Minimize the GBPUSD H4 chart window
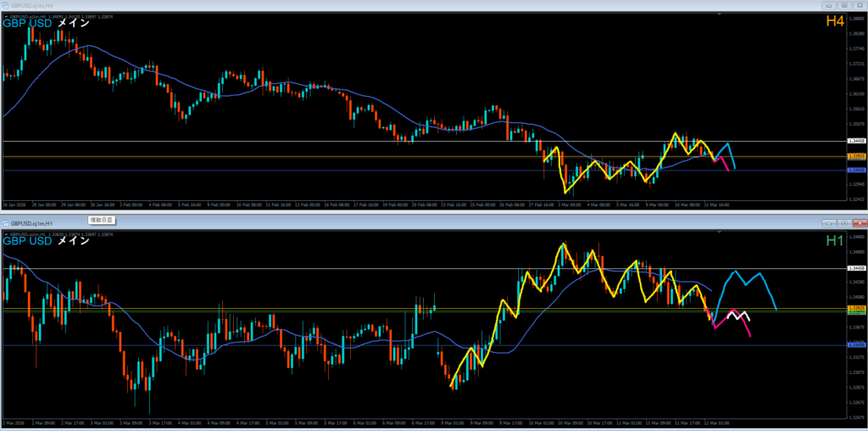The image size is (868, 431). [x=829, y=5]
